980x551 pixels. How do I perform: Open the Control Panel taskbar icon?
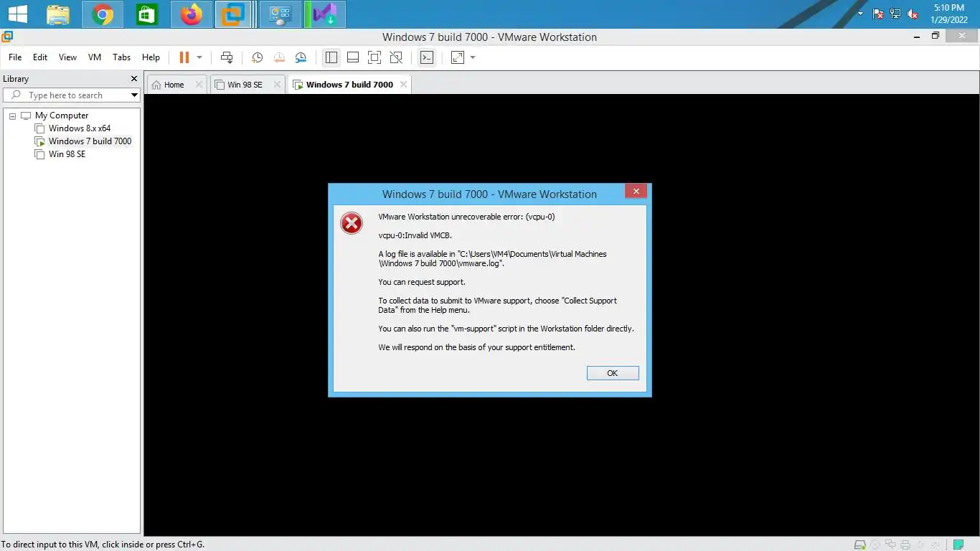pos(280,14)
